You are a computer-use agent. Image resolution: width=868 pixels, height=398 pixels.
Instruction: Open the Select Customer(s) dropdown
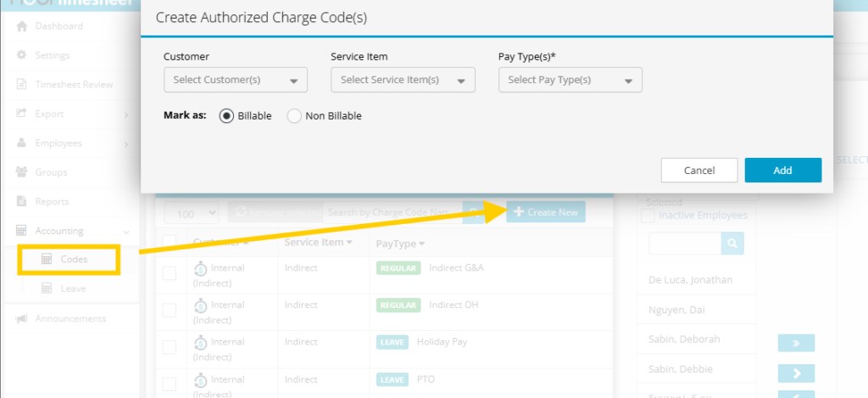[x=236, y=80]
